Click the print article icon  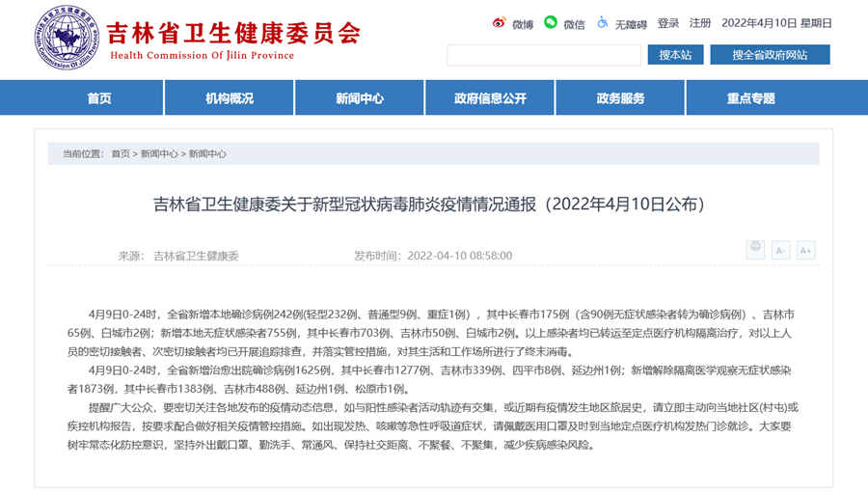[x=755, y=250]
